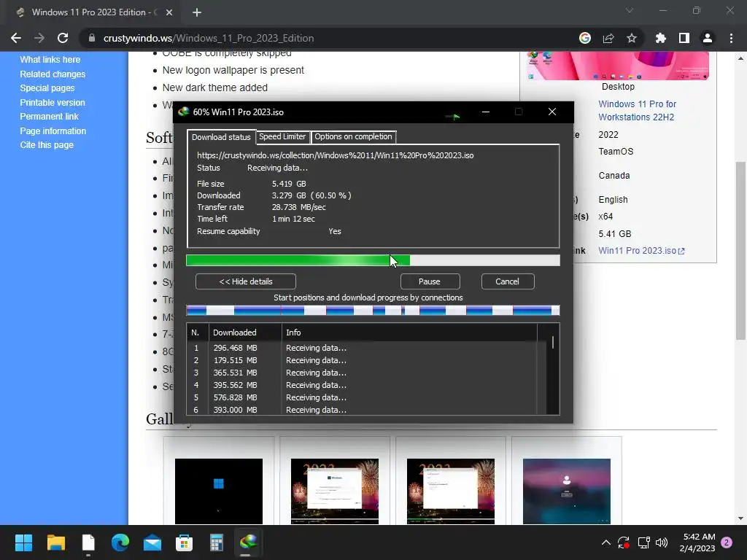Viewport: 747px width, 560px height.
Task: Launch Microsoft Edge from the taskbar
Action: (x=120, y=542)
